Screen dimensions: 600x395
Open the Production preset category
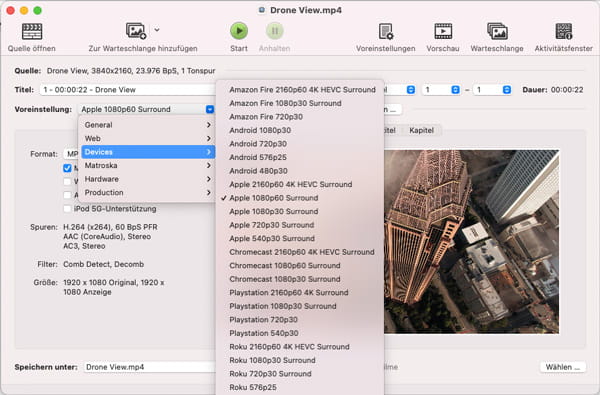pos(148,193)
